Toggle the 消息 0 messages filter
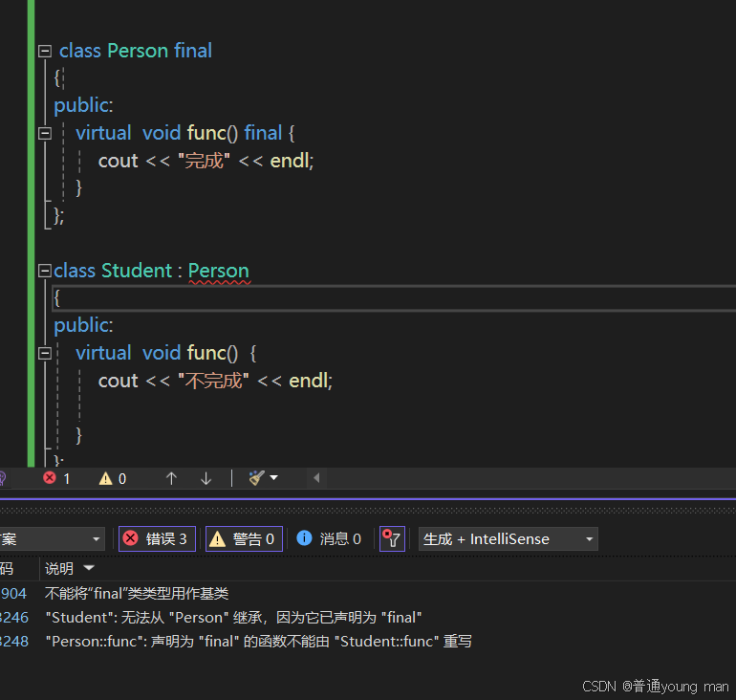 tap(329, 539)
